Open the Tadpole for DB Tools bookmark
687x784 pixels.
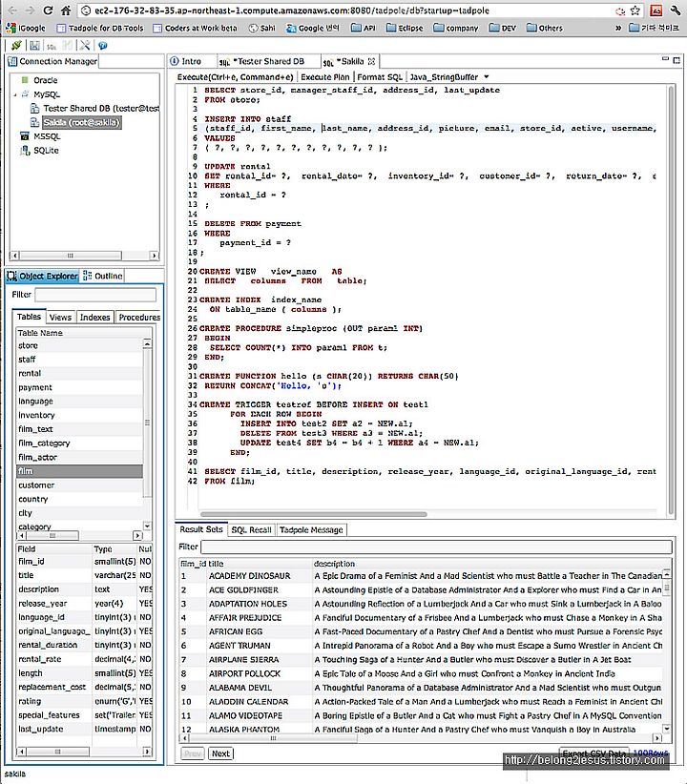100,28
